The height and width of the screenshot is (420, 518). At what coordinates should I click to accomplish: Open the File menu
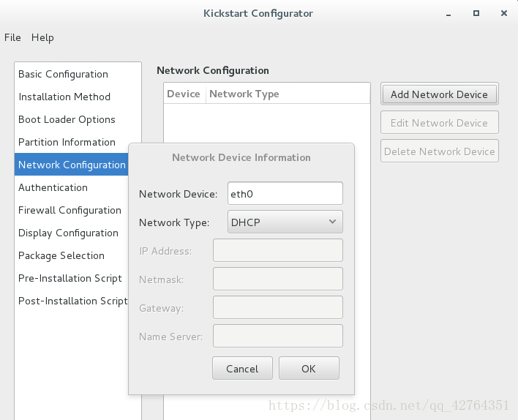[x=12, y=37]
